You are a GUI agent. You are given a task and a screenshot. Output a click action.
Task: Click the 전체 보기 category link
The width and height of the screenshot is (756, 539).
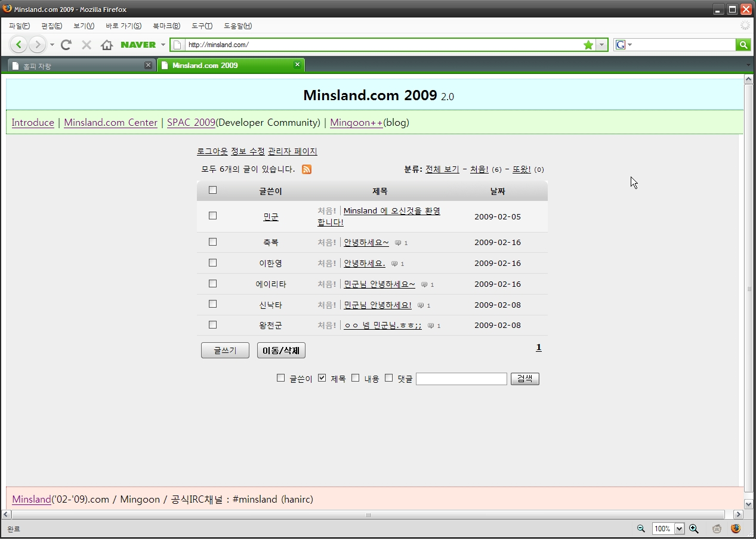[442, 169]
